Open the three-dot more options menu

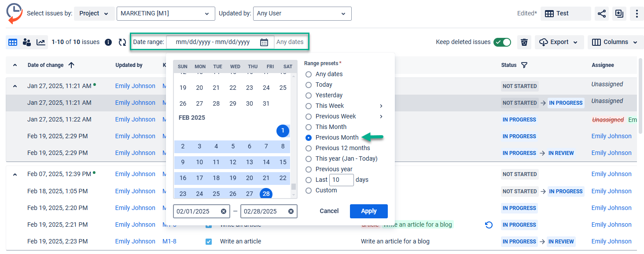pos(637,14)
